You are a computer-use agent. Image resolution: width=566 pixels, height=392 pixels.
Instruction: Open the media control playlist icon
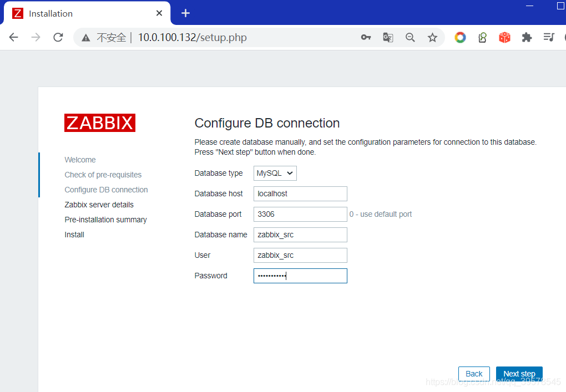pyautogui.click(x=549, y=37)
